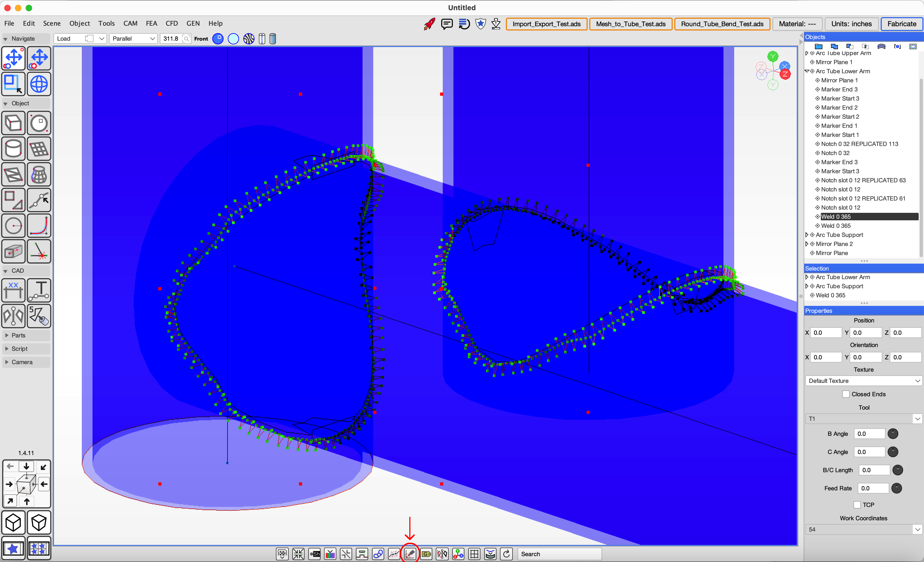
Task: Click the weld tool icon circled in red
Action: pos(410,554)
